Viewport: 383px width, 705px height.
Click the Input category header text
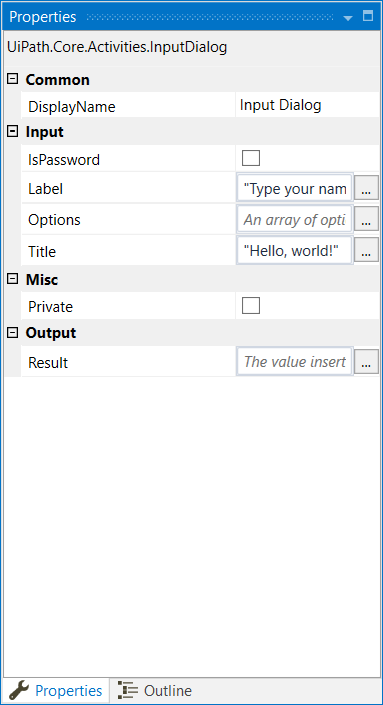45,132
